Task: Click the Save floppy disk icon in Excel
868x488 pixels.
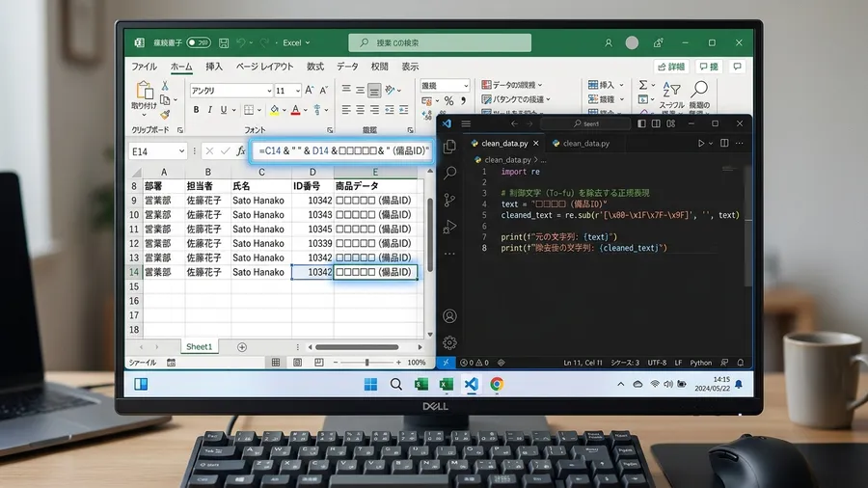Action: coord(224,42)
